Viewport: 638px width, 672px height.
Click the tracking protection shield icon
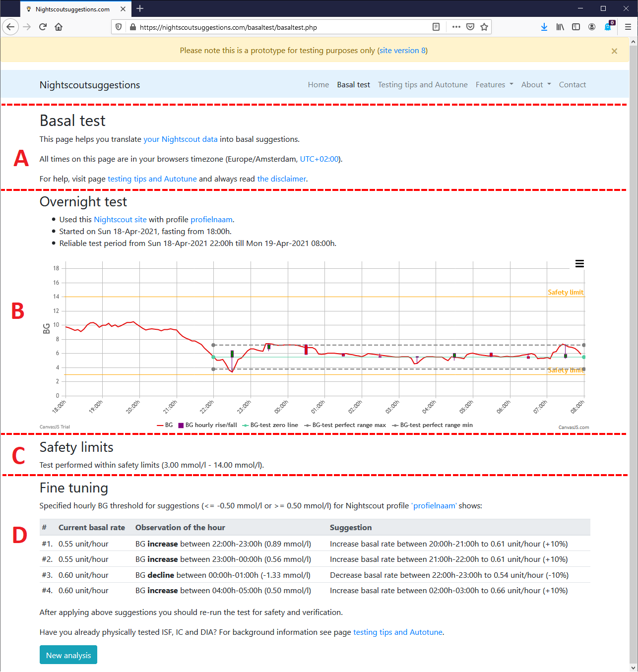click(x=119, y=27)
